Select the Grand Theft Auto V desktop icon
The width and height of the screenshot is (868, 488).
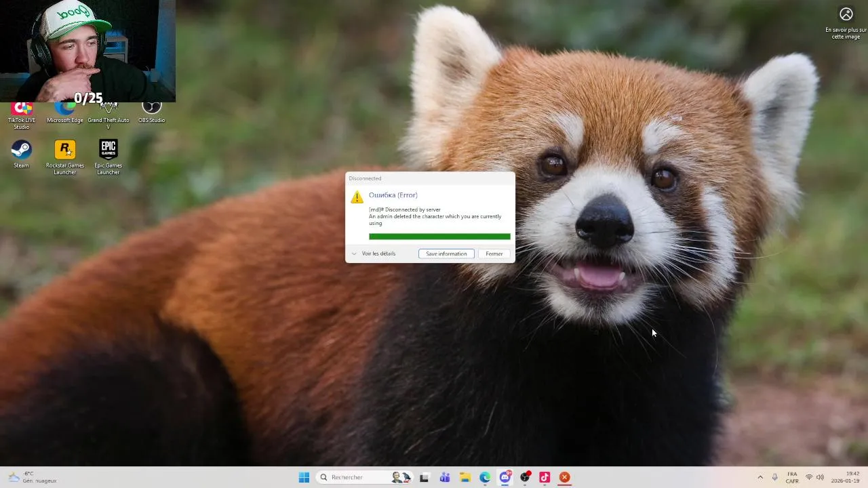point(108,116)
